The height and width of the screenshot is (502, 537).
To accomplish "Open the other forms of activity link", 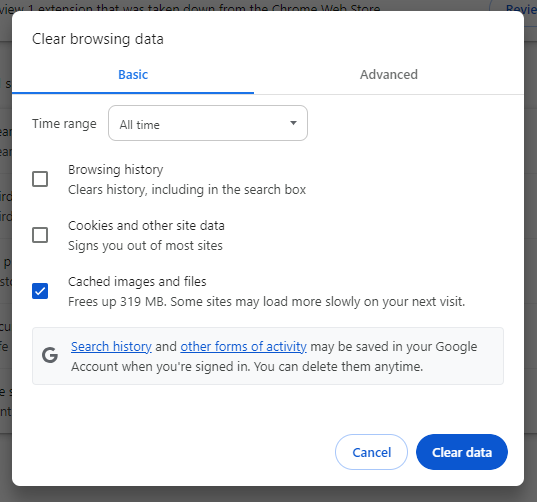I will (x=243, y=347).
